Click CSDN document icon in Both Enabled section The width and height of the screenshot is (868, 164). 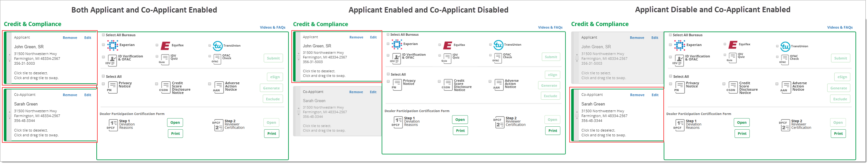[x=165, y=87]
